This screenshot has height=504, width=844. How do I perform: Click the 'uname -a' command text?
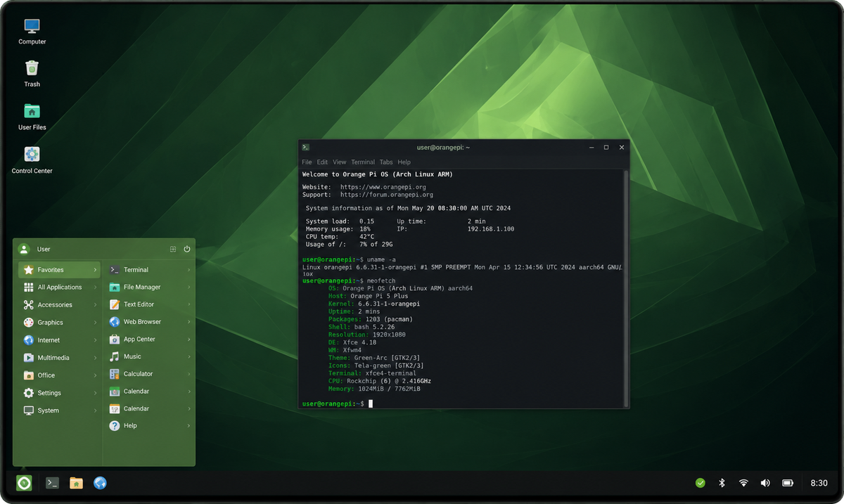click(x=382, y=260)
